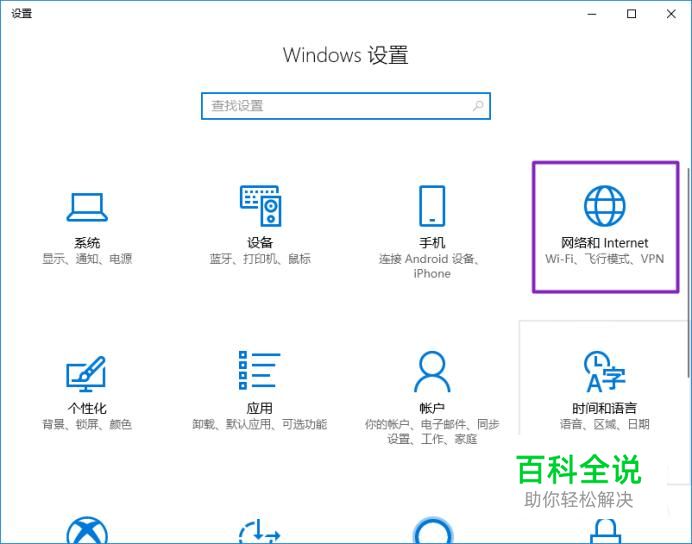
Task: Open the Cortana circle icon
Action: click(x=432, y=530)
